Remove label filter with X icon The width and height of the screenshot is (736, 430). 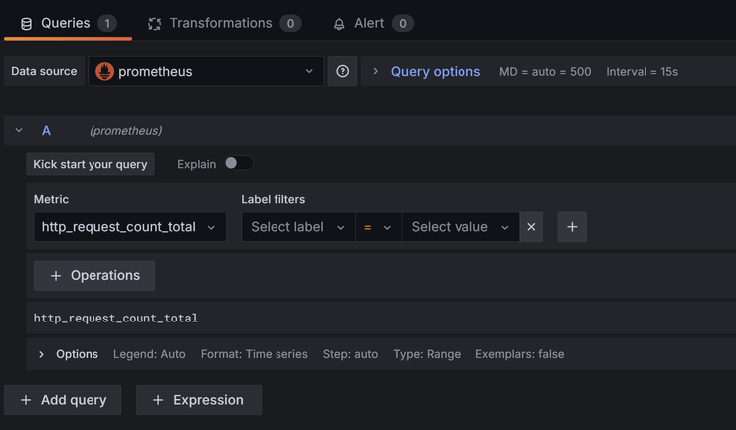(x=531, y=227)
